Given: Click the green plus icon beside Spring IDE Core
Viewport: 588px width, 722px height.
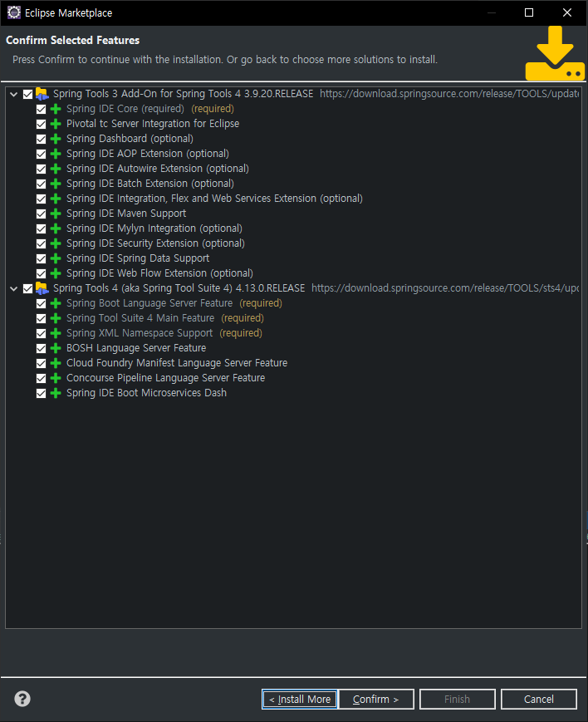Looking at the screenshot, I should click(x=56, y=109).
